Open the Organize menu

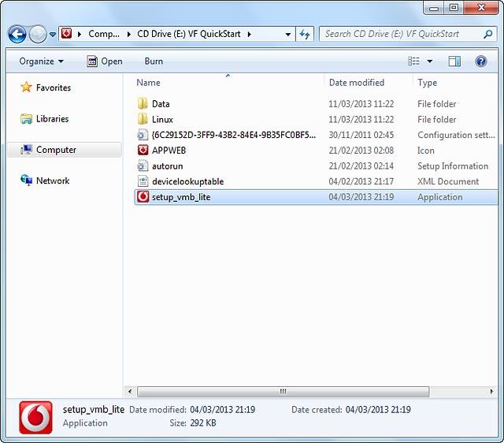pyautogui.click(x=42, y=61)
